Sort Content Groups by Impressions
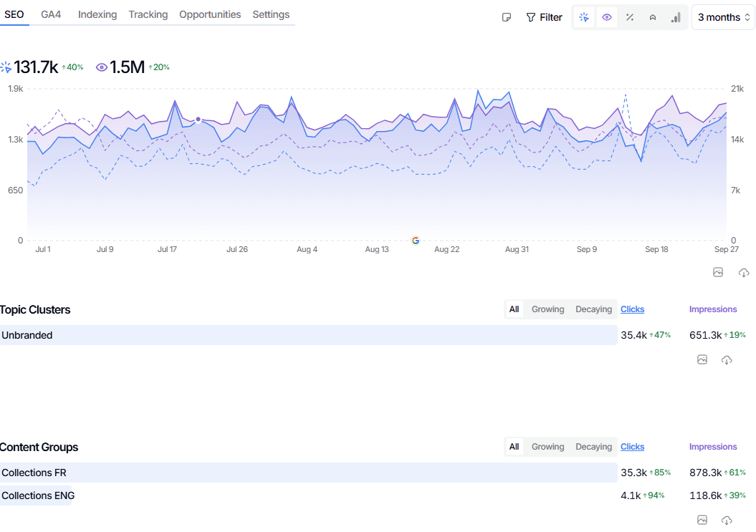This screenshot has height=532, width=756. click(712, 447)
